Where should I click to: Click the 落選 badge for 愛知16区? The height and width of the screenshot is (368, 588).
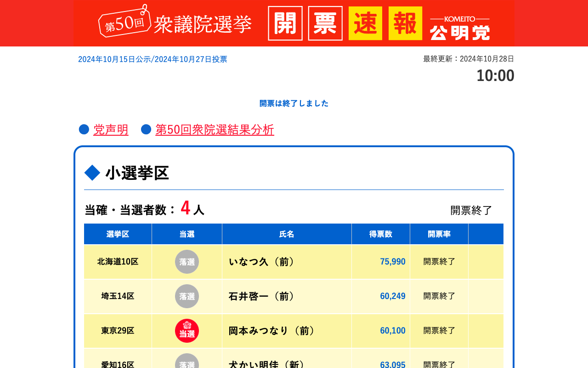pyautogui.click(x=187, y=361)
